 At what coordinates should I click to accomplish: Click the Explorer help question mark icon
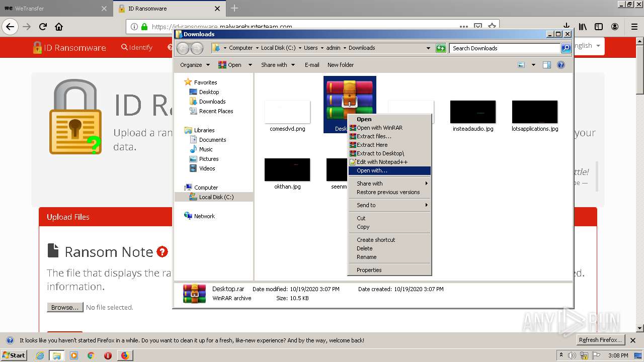(x=561, y=65)
